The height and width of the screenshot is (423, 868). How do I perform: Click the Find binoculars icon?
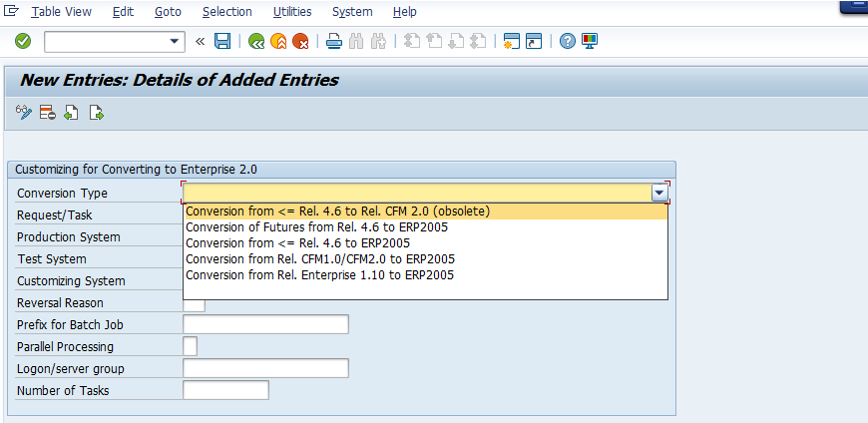pos(356,41)
